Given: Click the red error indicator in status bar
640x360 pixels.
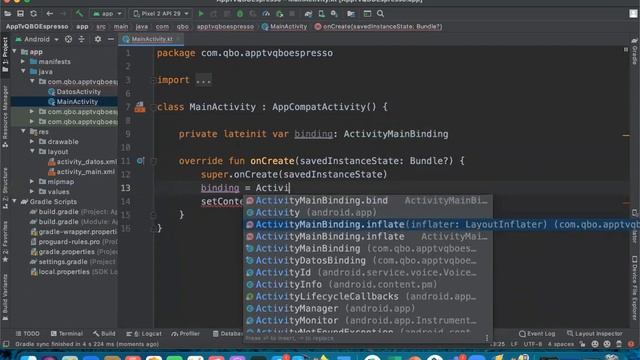Looking at the screenshot, I should (x=631, y=344).
